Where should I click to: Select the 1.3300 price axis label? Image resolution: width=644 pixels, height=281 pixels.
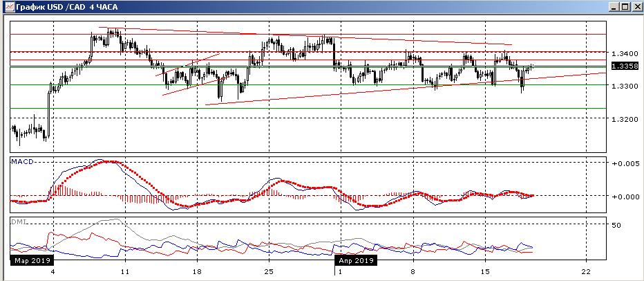[x=623, y=86]
